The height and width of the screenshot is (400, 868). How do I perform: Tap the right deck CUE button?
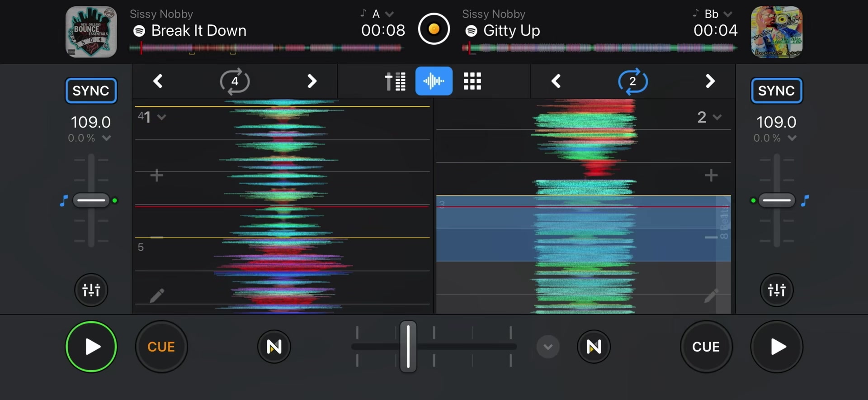tap(706, 347)
